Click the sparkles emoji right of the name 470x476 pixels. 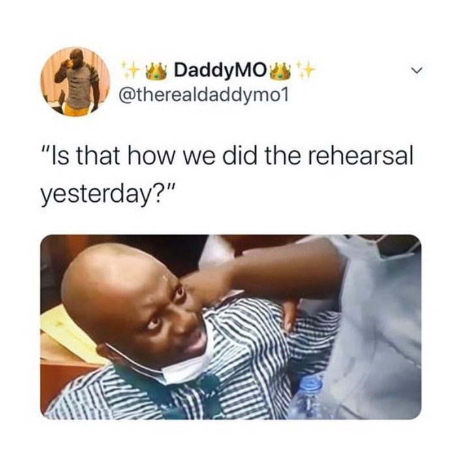coord(305,69)
